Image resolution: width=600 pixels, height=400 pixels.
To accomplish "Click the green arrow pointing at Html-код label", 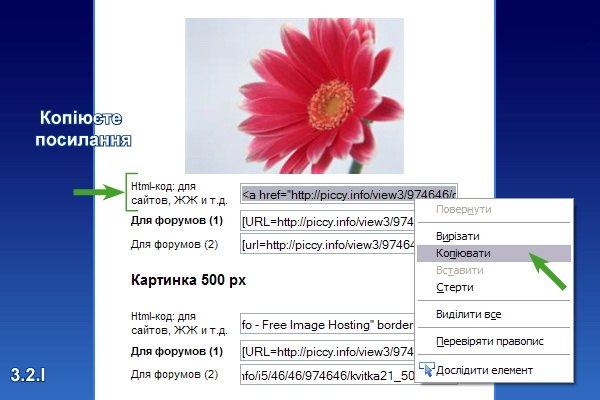I will pyautogui.click(x=96, y=191).
